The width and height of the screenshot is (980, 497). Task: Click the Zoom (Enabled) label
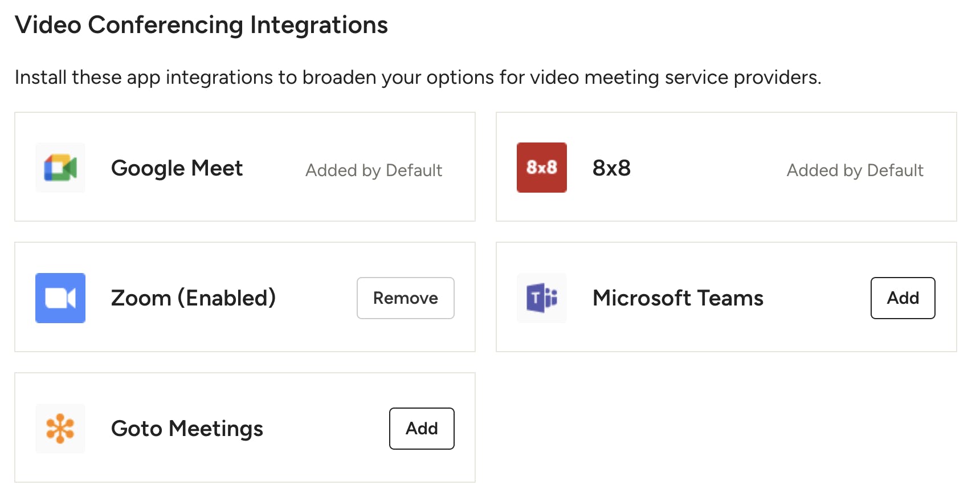pos(194,298)
